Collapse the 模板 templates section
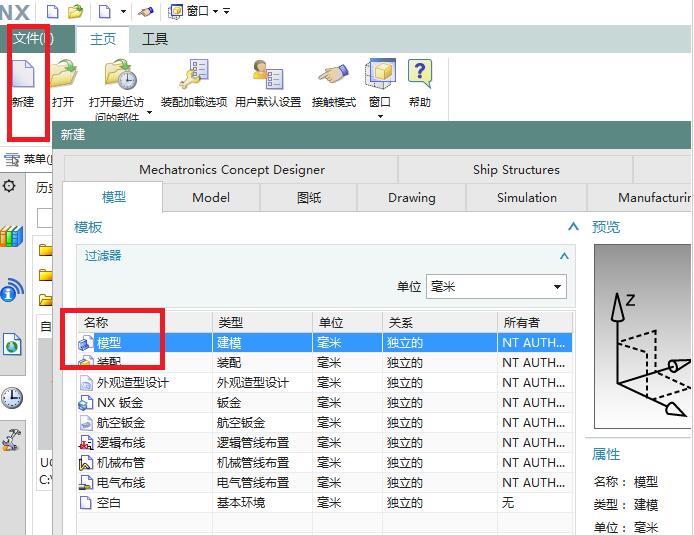 pos(573,227)
